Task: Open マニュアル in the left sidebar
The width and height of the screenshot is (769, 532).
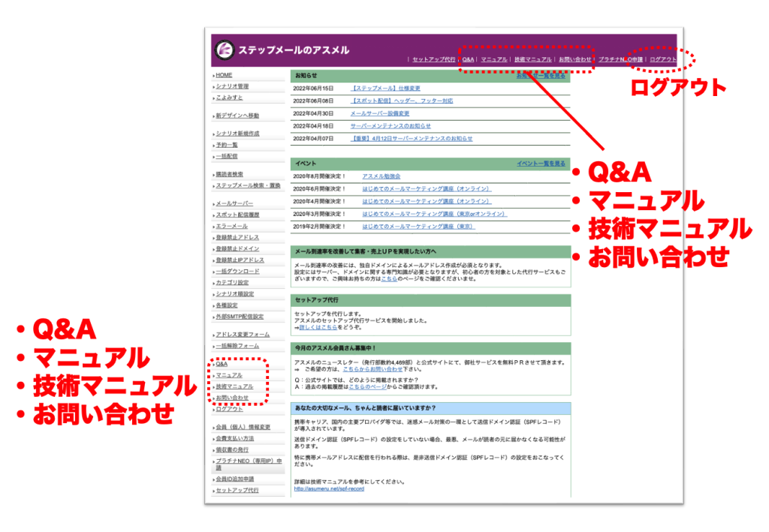Action: coord(229,375)
